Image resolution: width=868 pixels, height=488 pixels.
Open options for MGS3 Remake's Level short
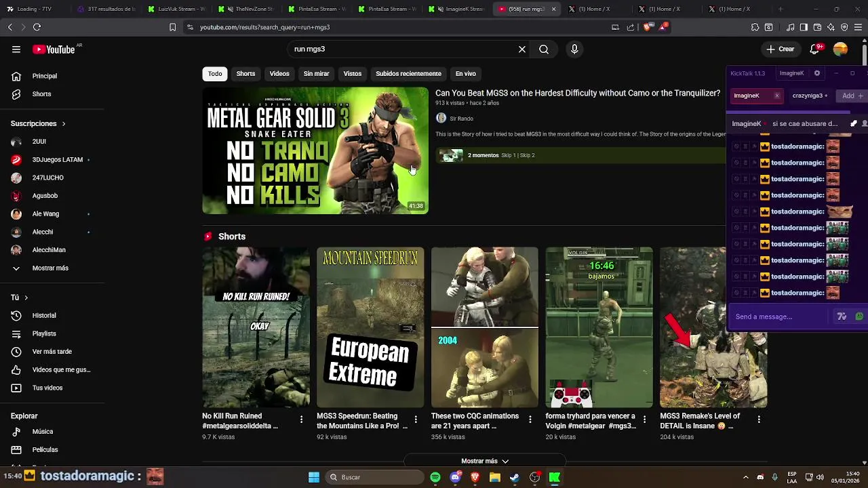[759, 420]
